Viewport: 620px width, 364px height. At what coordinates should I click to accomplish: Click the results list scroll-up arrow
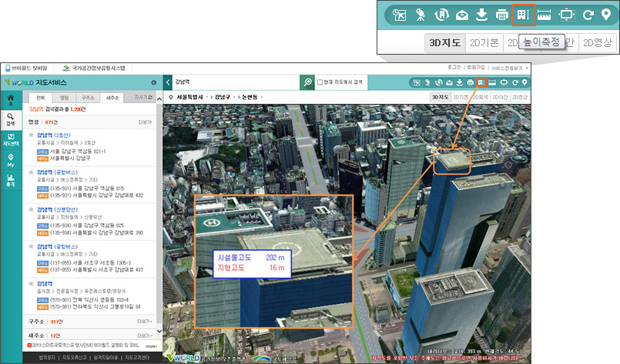(159, 99)
